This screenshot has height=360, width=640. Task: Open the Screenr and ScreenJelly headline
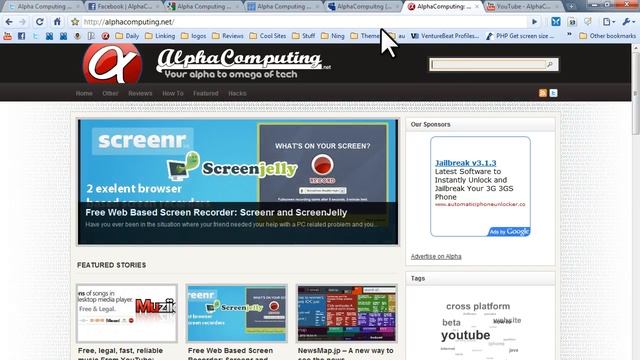point(216,213)
